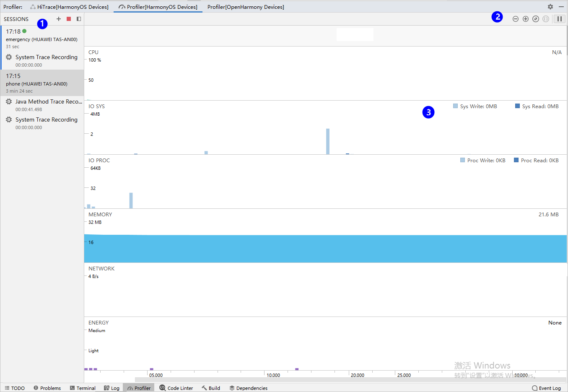The width and height of the screenshot is (568, 392).
Task: Click the Proc Write legend swatch
Action: [462, 160]
